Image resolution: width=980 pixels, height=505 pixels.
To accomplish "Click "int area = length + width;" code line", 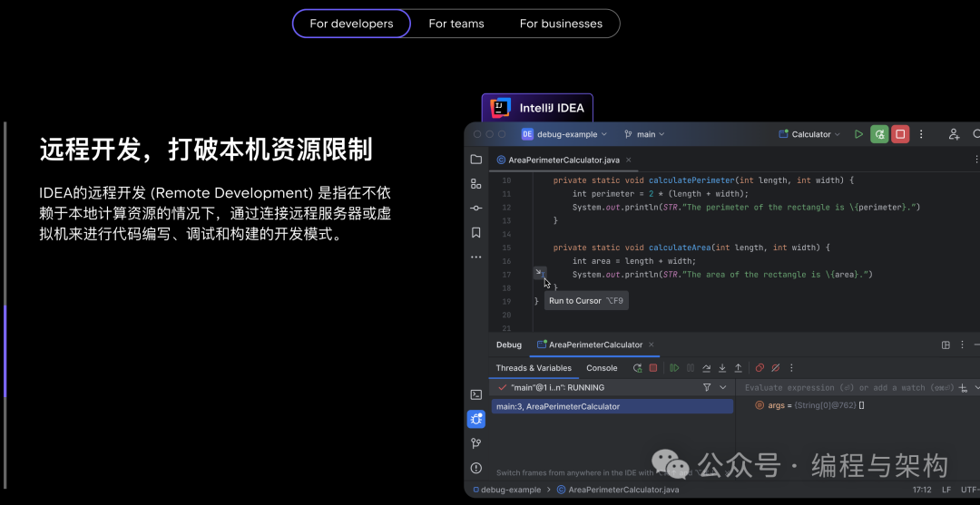I will pyautogui.click(x=633, y=261).
